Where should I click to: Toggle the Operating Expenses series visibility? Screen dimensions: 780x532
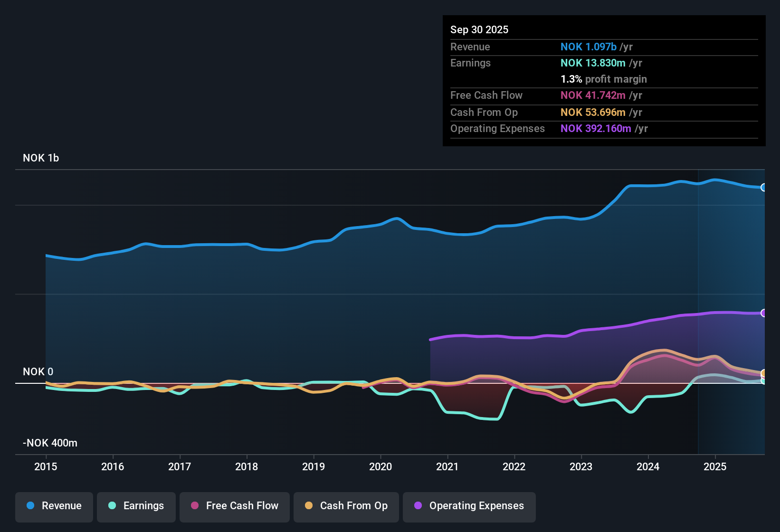[469, 506]
